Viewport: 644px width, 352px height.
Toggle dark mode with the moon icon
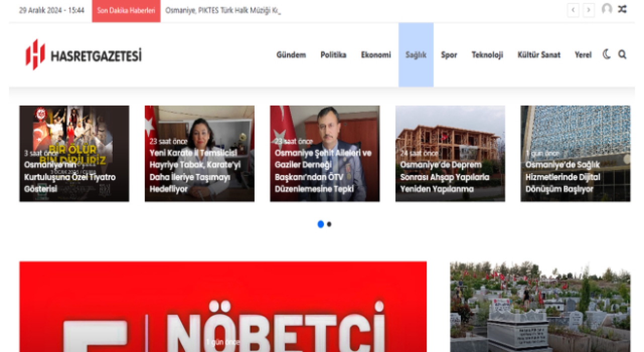tap(607, 54)
